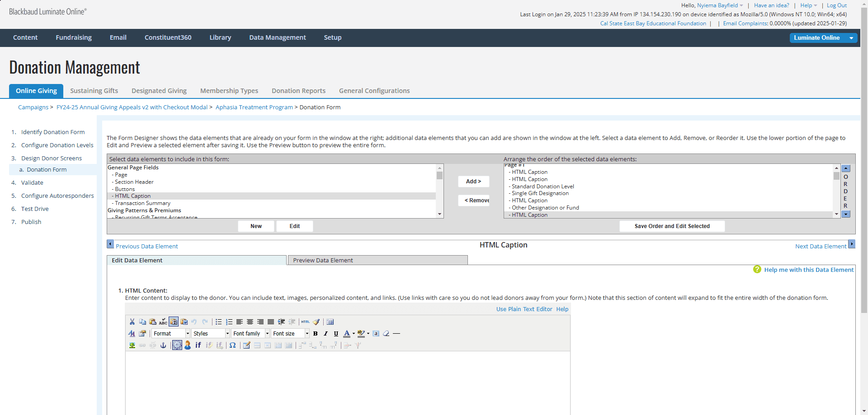Insert personalization field with person icon
868x415 pixels.
click(188, 345)
